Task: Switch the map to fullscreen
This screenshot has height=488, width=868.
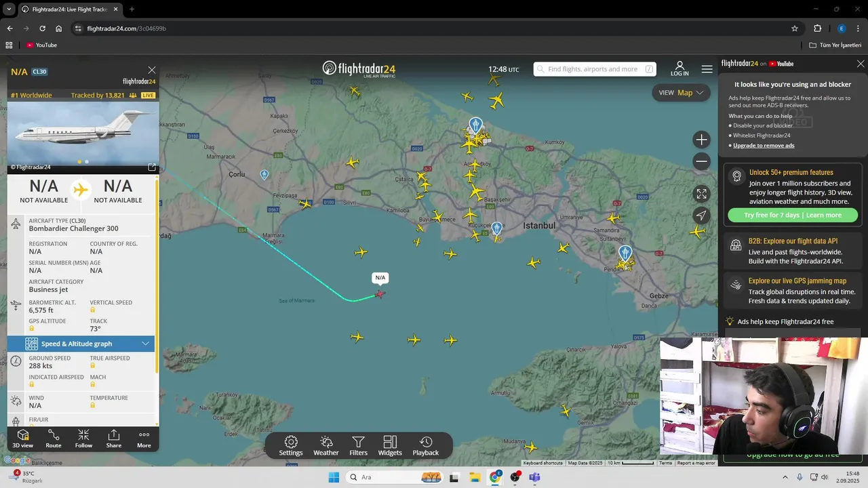Action: [702, 194]
